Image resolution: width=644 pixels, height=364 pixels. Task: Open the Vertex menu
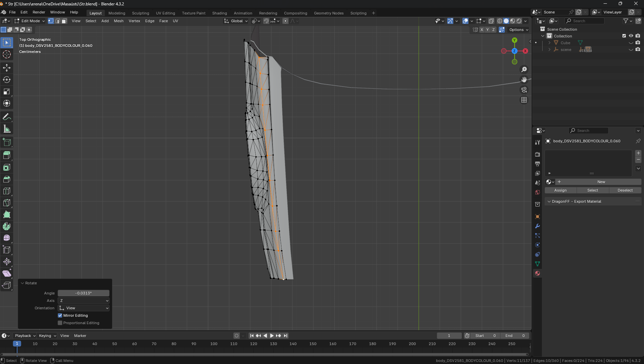[134, 21]
